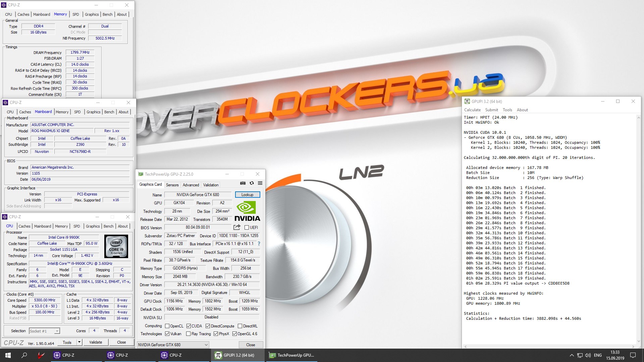Image resolution: width=644 pixels, height=362 pixels.
Task: Toggle the OpenGL 4.6 checkbox
Action: [x=234, y=334]
